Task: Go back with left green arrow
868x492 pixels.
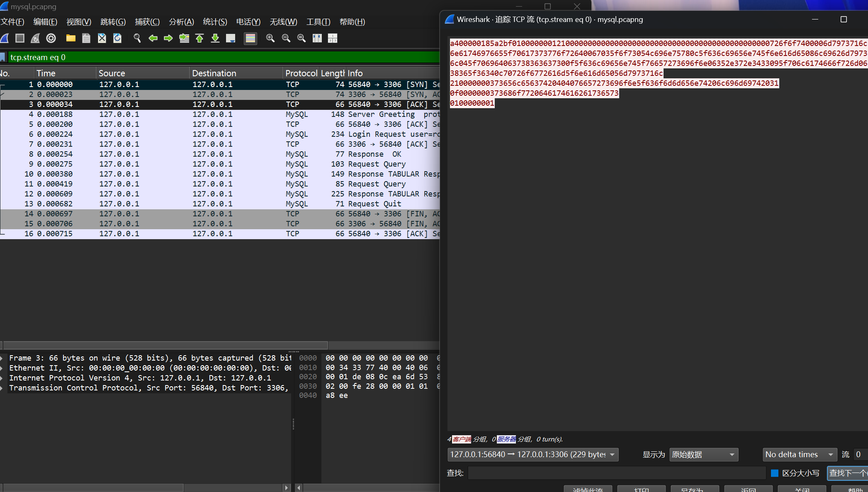Action: pos(153,38)
